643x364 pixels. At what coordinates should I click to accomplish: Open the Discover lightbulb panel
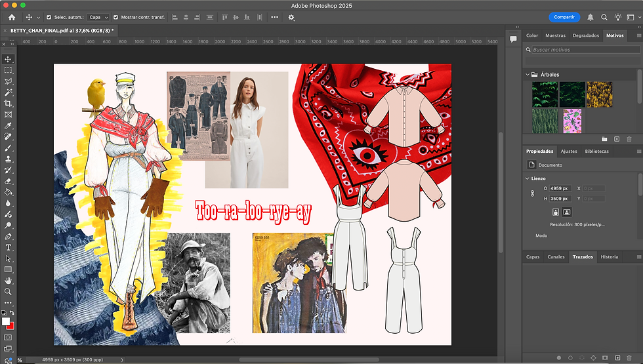(617, 17)
